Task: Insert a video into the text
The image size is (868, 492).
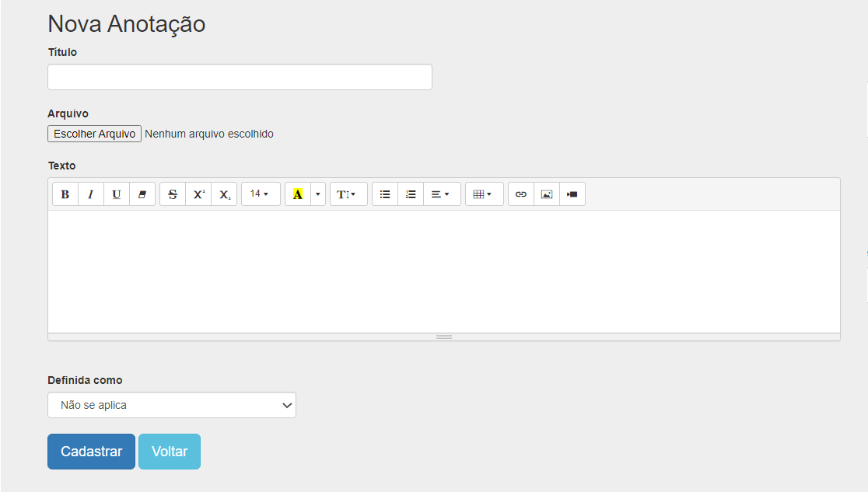Action: tap(572, 194)
